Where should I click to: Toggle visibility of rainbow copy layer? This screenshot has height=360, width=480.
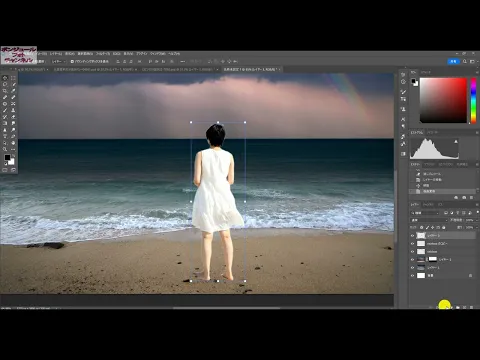(x=412, y=244)
